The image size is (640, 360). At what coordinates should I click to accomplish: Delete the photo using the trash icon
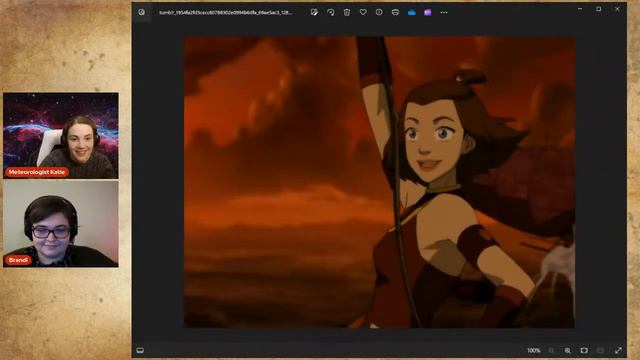click(x=347, y=12)
